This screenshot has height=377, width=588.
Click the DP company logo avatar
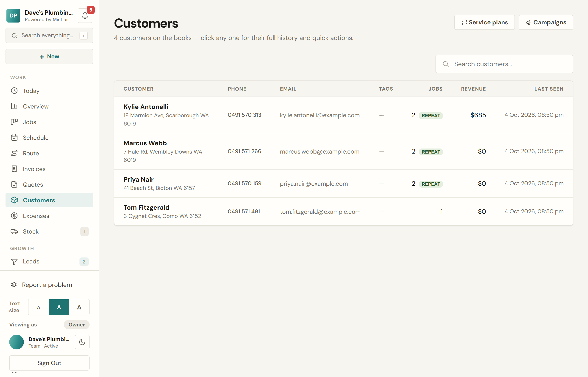point(13,16)
